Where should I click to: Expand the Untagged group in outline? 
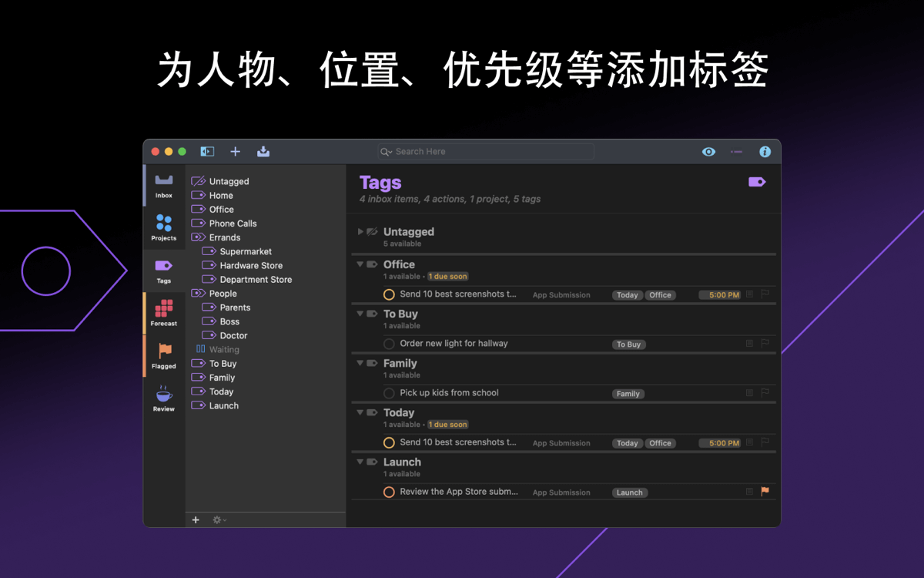pos(360,231)
